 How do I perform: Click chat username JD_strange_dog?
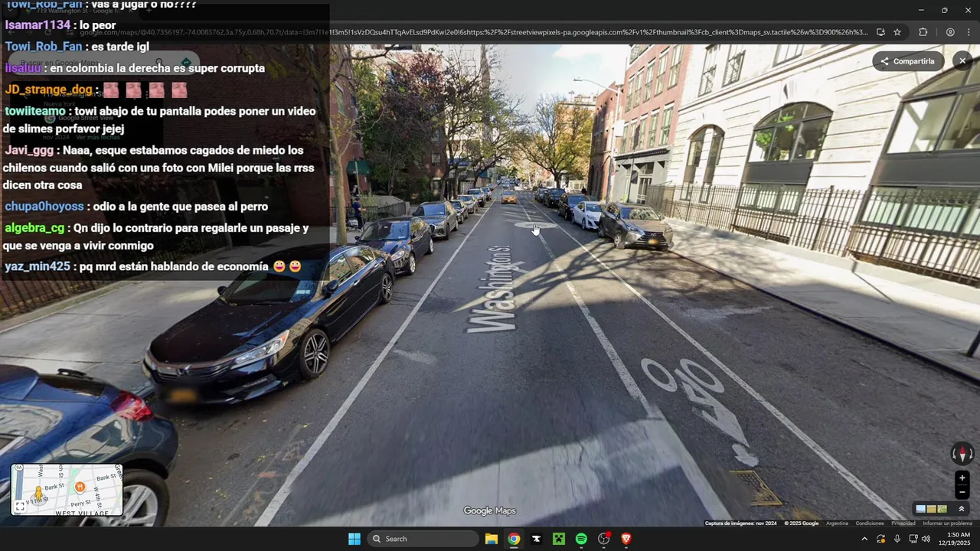point(48,90)
